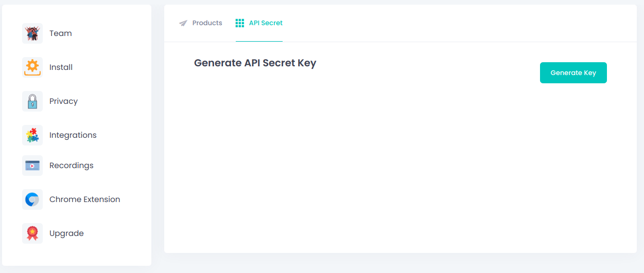Image resolution: width=644 pixels, height=273 pixels.
Task: Click the blue Chrome Extension icon
Action: pos(32,199)
